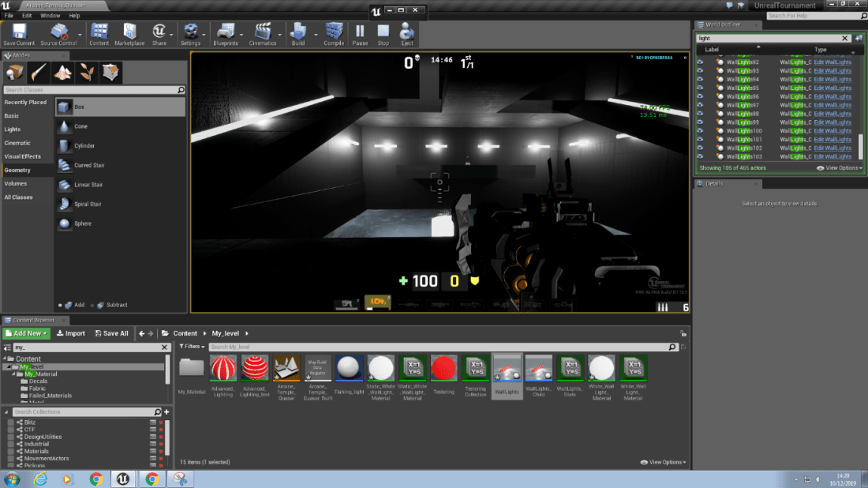Eject from the player controller
The width and height of the screenshot is (868, 488).
407,33
